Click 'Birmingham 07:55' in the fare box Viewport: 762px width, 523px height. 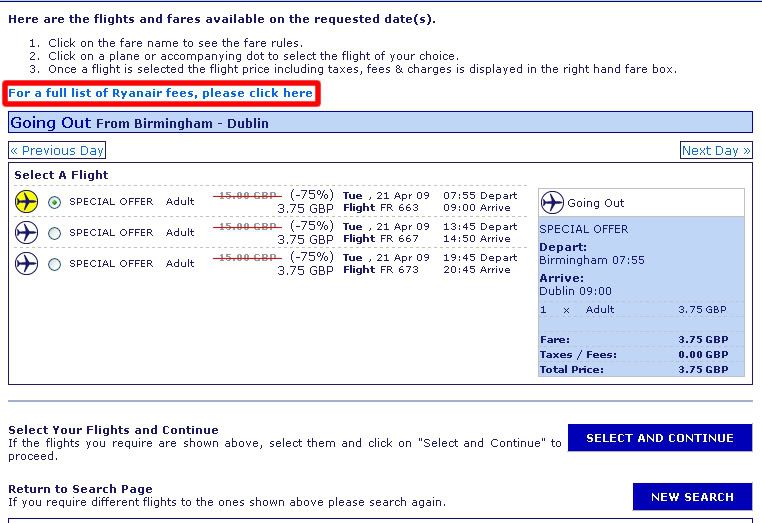[x=592, y=260]
